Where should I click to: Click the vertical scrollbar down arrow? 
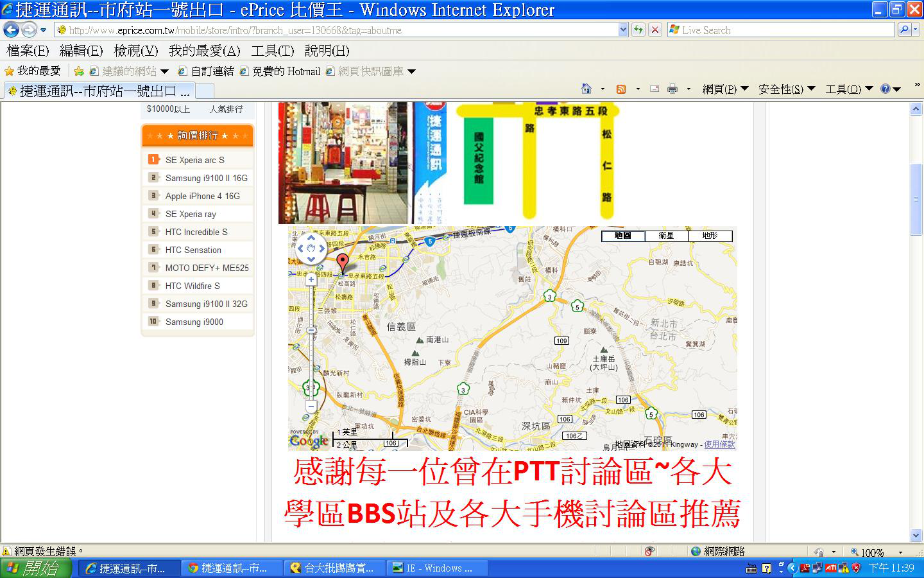916,535
